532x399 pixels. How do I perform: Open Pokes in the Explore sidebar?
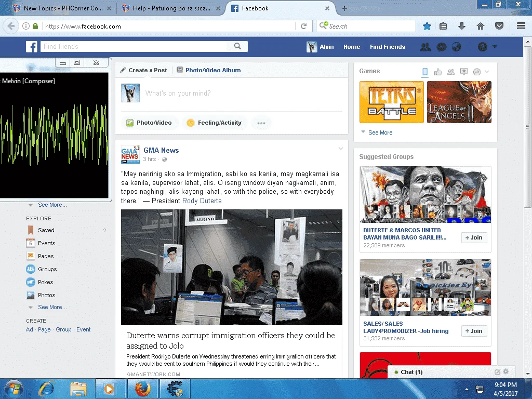pyautogui.click(x=46, y=282)
